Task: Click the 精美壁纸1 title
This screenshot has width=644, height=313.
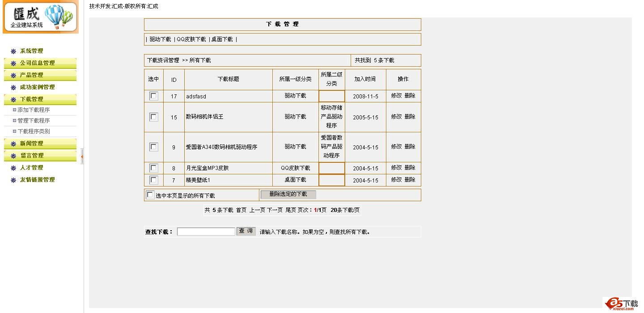Action: [198, 180]
